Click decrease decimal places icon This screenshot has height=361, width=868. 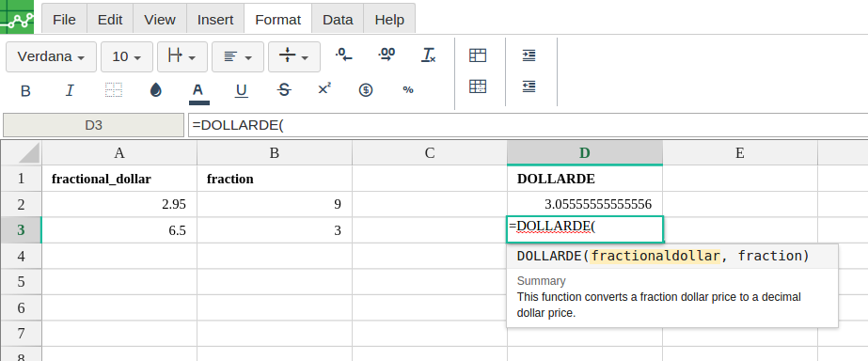[344, 55]
